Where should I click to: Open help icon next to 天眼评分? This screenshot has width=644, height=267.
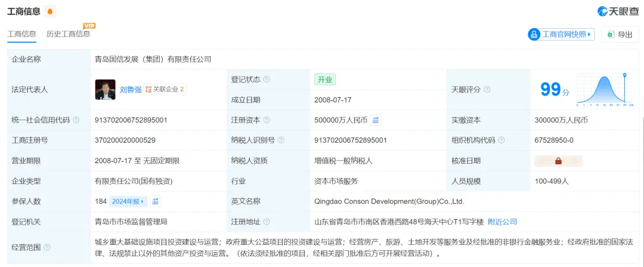(487, 89)
